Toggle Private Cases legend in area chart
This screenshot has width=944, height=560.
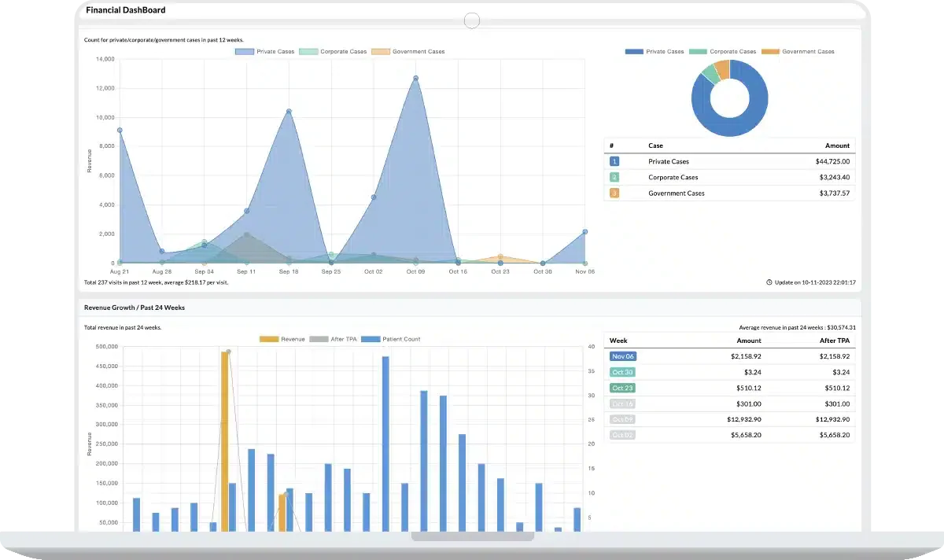coord(264,52)
